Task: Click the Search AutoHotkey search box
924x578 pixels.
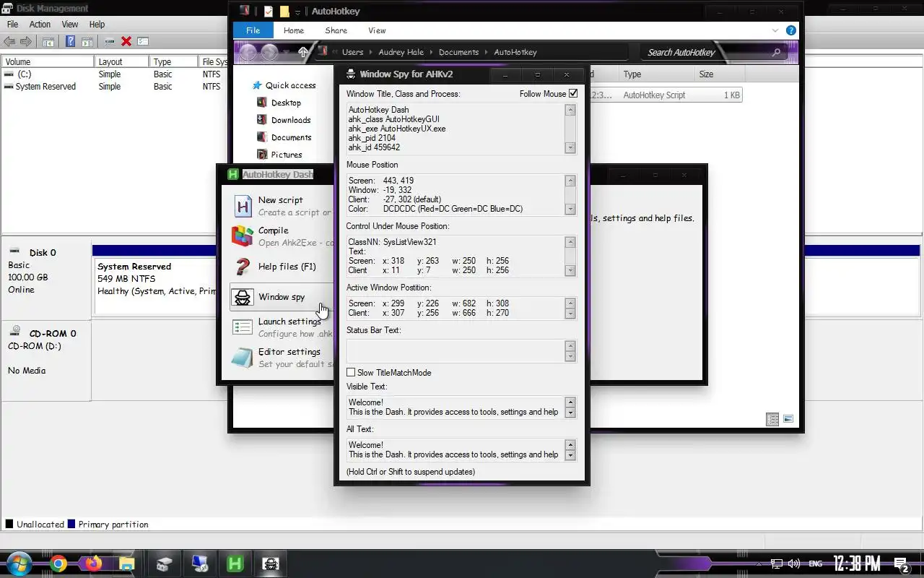Action: click(x=714, y=52)
